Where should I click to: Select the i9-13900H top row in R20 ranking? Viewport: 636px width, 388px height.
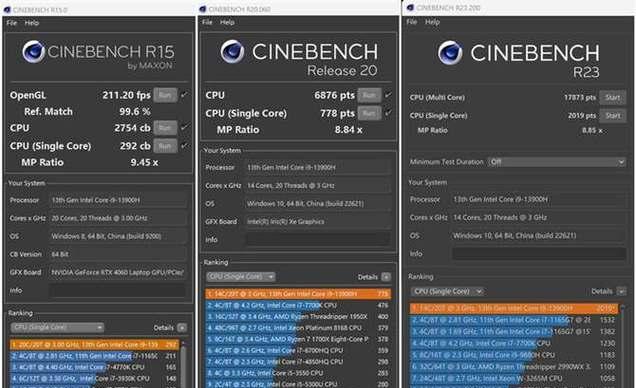(x=298, y=294)
